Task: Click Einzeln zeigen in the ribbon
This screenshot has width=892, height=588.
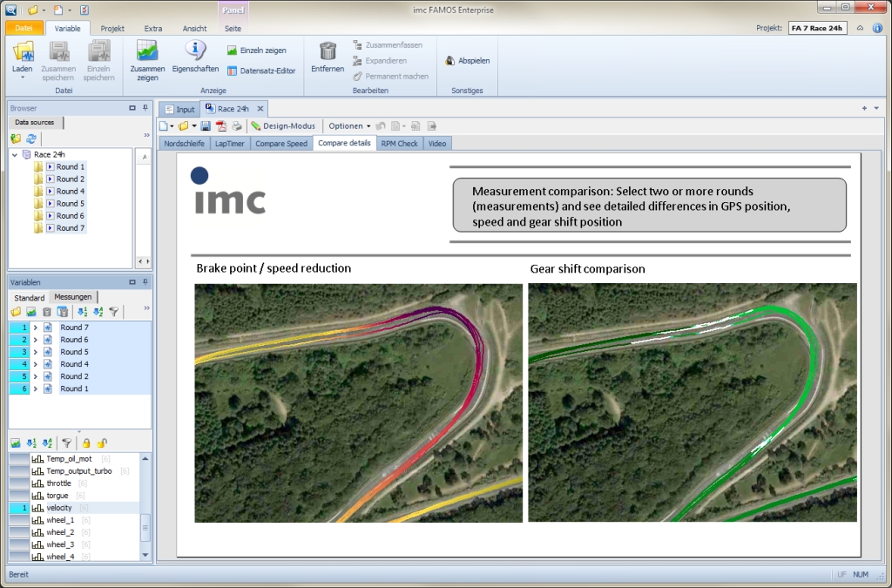Action: (257, 51)
